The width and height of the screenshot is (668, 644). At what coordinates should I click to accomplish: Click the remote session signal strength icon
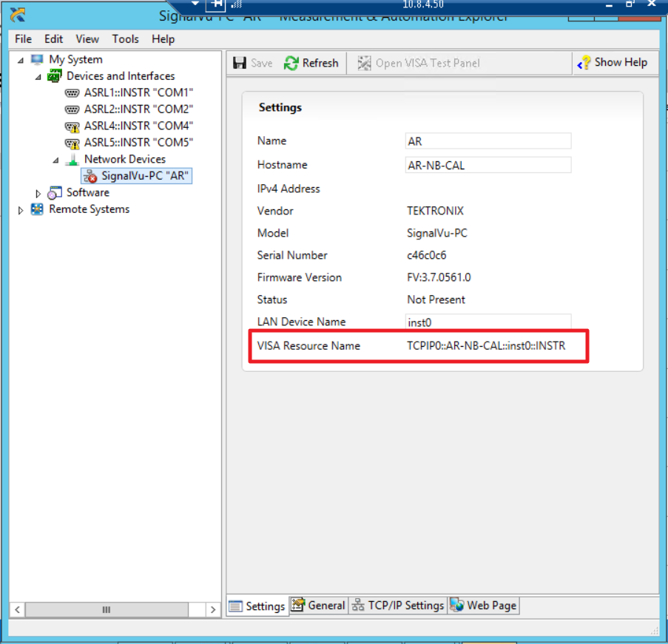pos(237,4)
